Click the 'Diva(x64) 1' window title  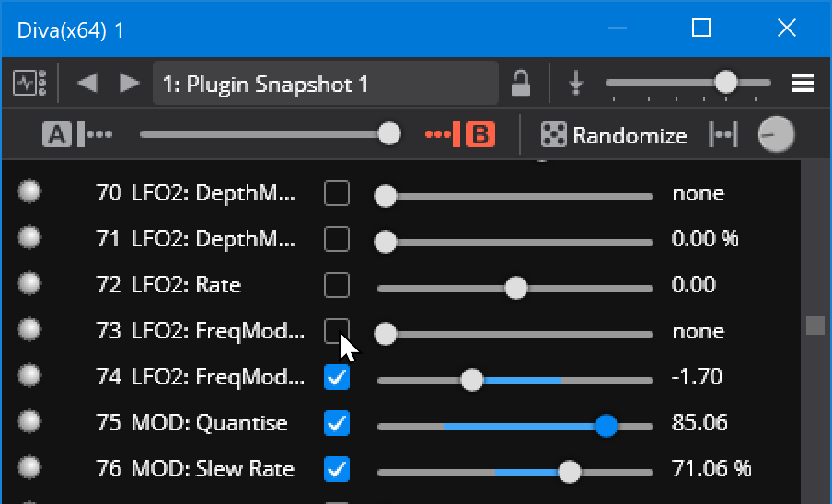coord(70,30)
